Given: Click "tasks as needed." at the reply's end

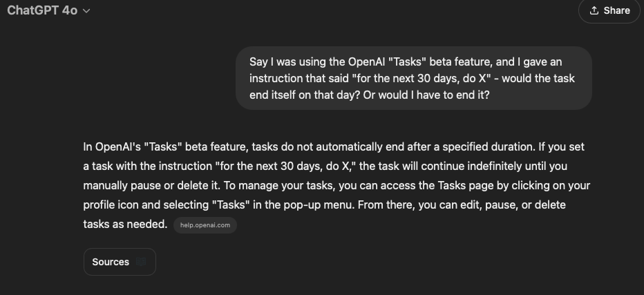Looking at the screenshot, I should click(x=125, y=225).
